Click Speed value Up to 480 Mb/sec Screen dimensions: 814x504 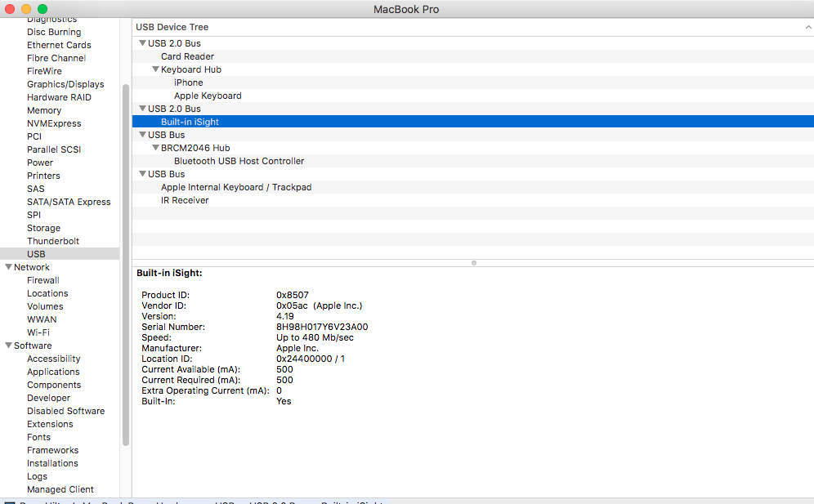[315, 337]
